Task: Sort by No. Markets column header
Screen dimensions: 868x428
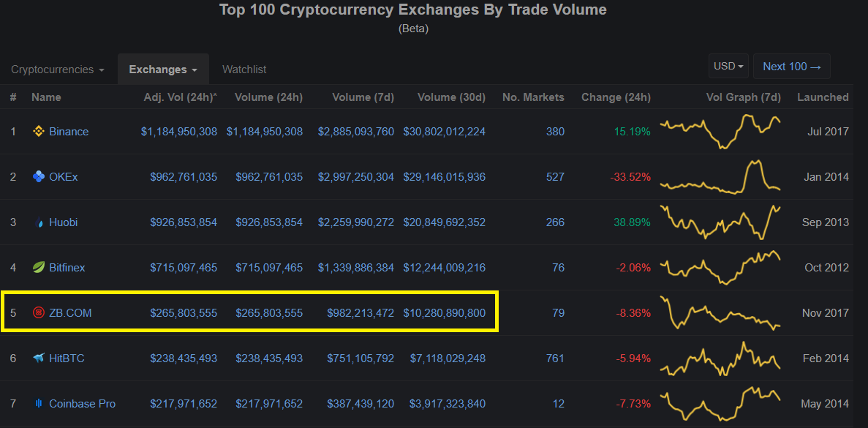Action: [x=534, y=97]
